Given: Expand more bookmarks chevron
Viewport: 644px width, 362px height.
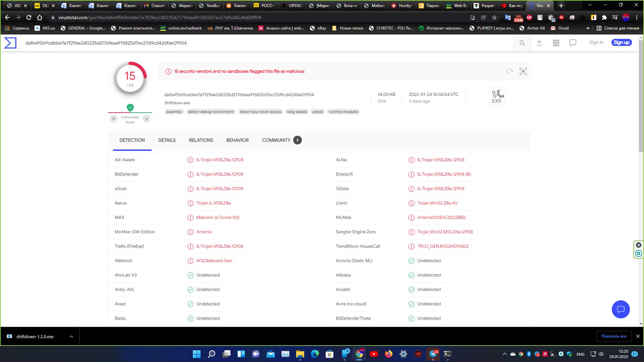Looking at the screenshot, I should pos(588,28).
